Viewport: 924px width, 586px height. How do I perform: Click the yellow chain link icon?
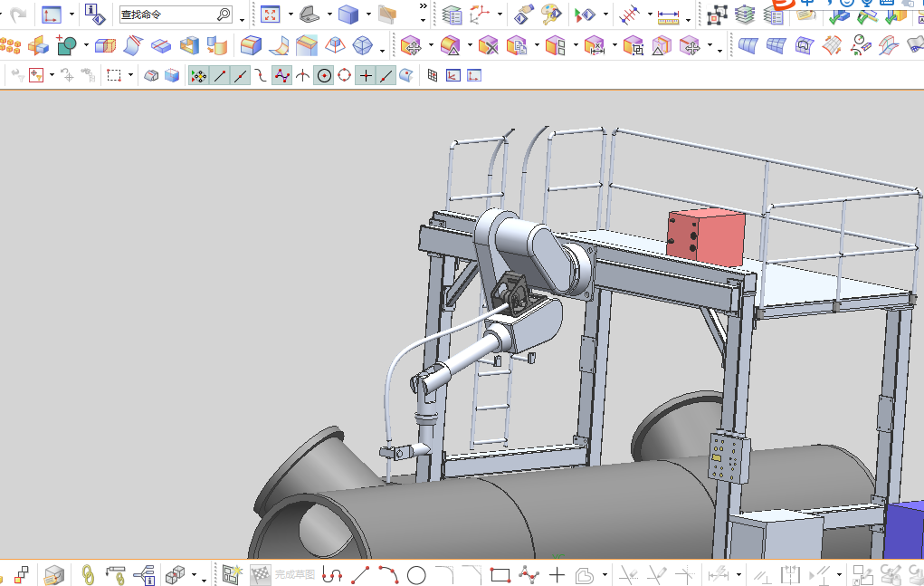click(x=87, y=575)
